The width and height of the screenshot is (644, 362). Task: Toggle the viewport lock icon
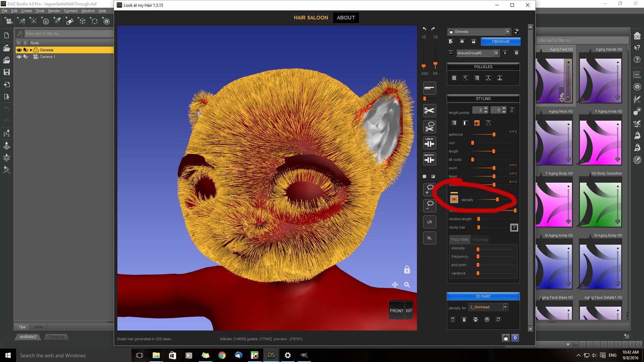[x=407, y=269]
